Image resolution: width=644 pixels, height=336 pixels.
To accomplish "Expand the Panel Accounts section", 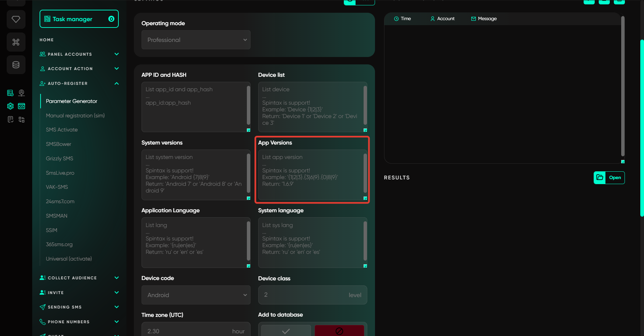I will pyautogui.click(x=116, y=54).
